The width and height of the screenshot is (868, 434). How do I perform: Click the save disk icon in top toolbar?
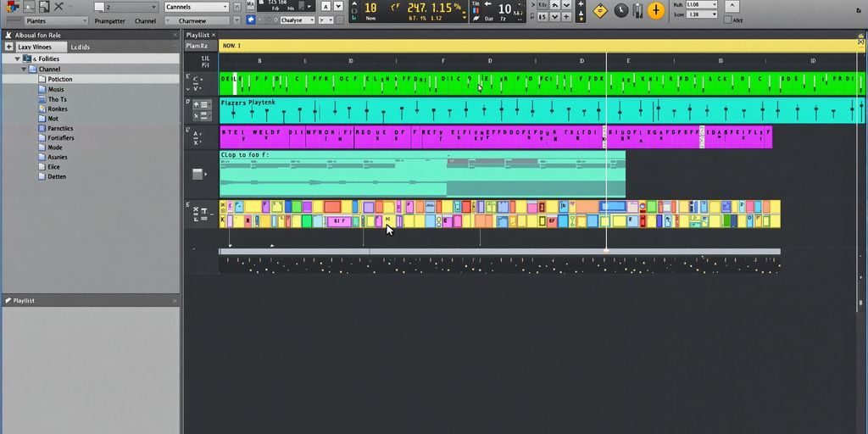click(43, 7)
